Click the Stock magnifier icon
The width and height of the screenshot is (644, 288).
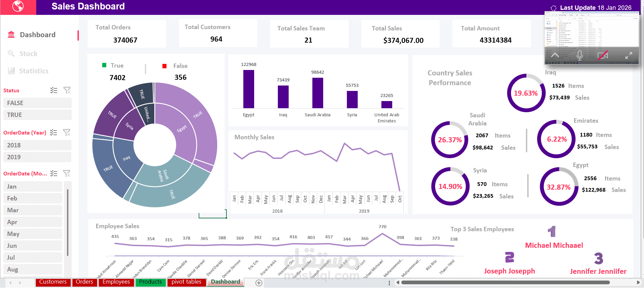(x=11, y=53)
